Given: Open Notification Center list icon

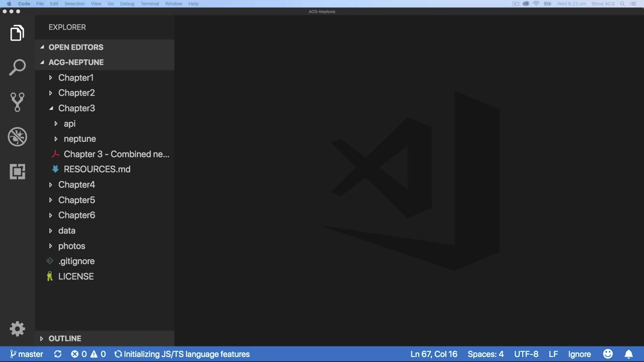Looking at the screenshot, I should [x=633, y=4].
